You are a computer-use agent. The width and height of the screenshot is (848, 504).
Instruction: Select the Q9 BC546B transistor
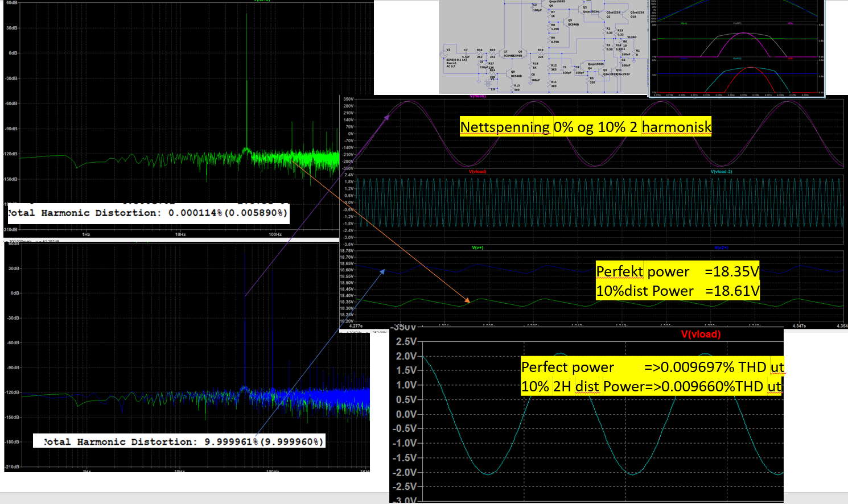pos(509,73)
